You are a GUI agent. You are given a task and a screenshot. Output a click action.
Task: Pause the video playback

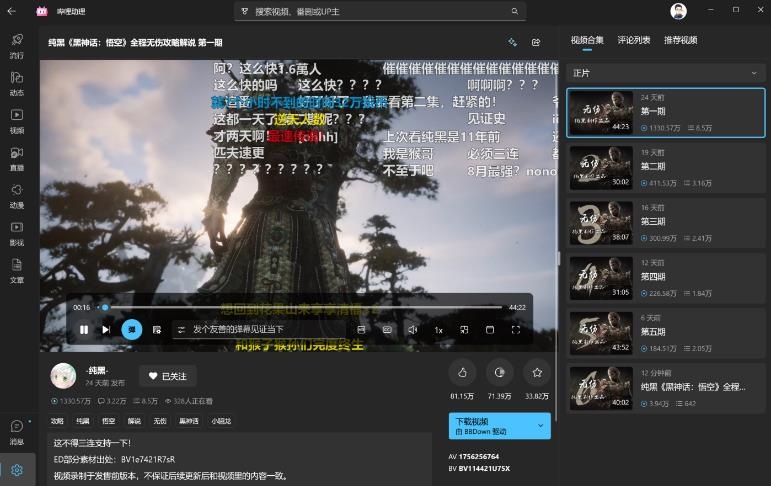pos(84,330)
